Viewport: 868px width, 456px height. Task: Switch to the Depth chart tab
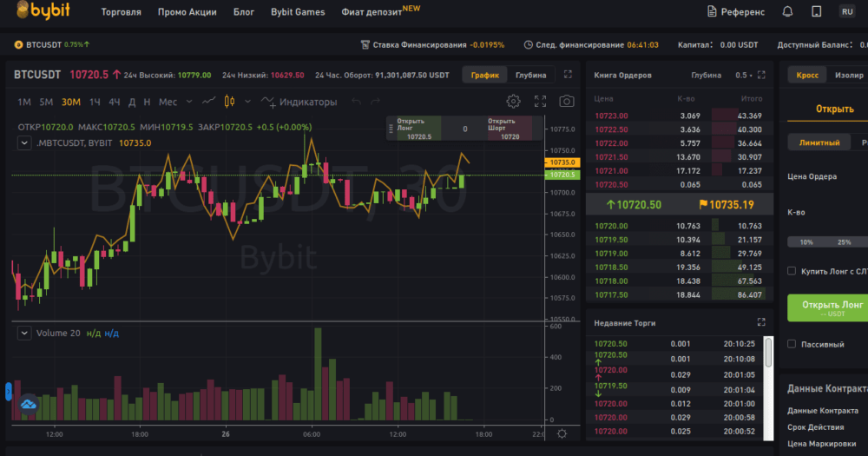click(530, 75)
